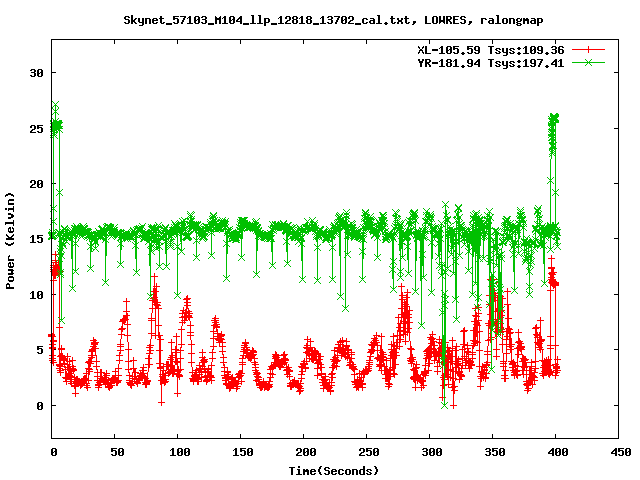Click x-axis tick label 50
This screenshot has height=480, width=640.
(x=117, y=452)
